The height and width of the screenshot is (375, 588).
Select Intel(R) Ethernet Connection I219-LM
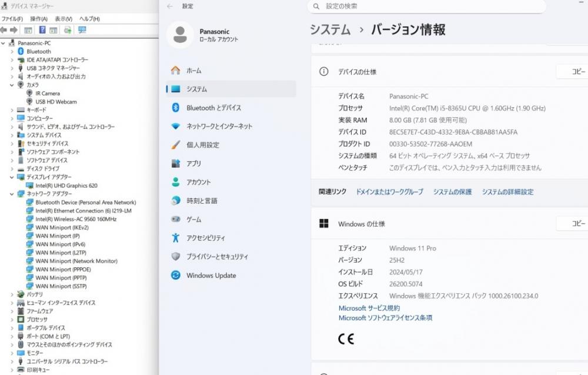coord(83,211)
